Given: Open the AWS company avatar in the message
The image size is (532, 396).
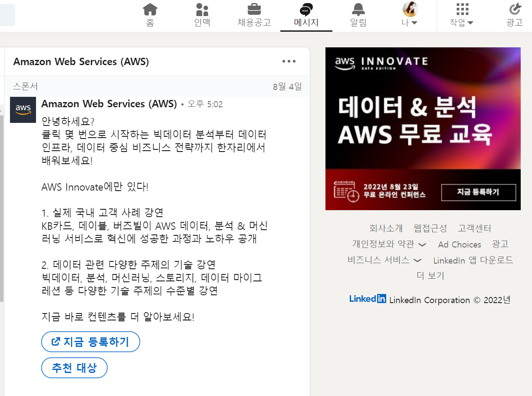Looking at the screenshot, I should (x=23, y=110).
